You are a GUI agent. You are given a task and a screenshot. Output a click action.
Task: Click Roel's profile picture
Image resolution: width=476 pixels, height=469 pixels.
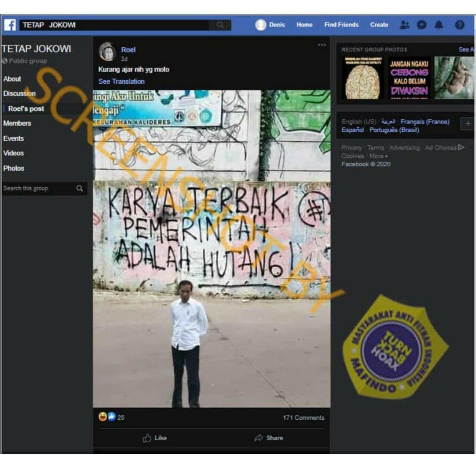tap(107, 51)
